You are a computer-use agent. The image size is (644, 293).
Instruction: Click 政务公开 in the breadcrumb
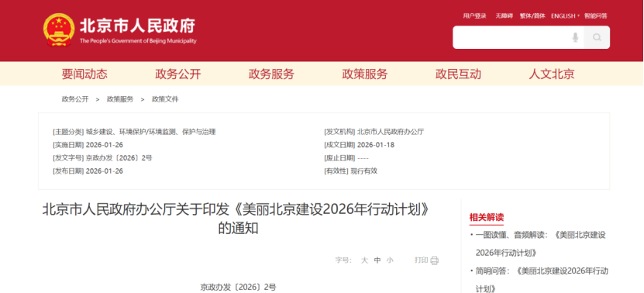click(x=75, y=99)
